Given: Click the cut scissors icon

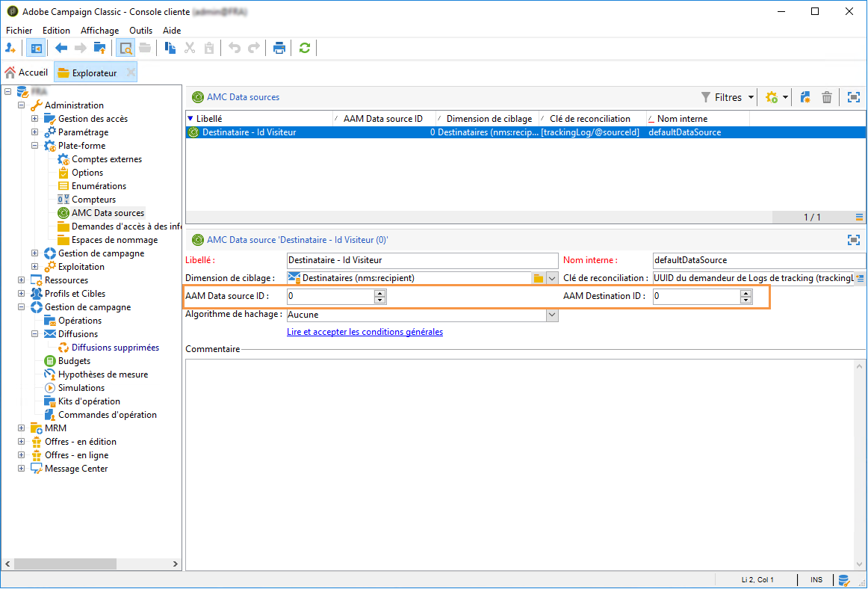Looking at the screenshot, I should click(190, 48).
